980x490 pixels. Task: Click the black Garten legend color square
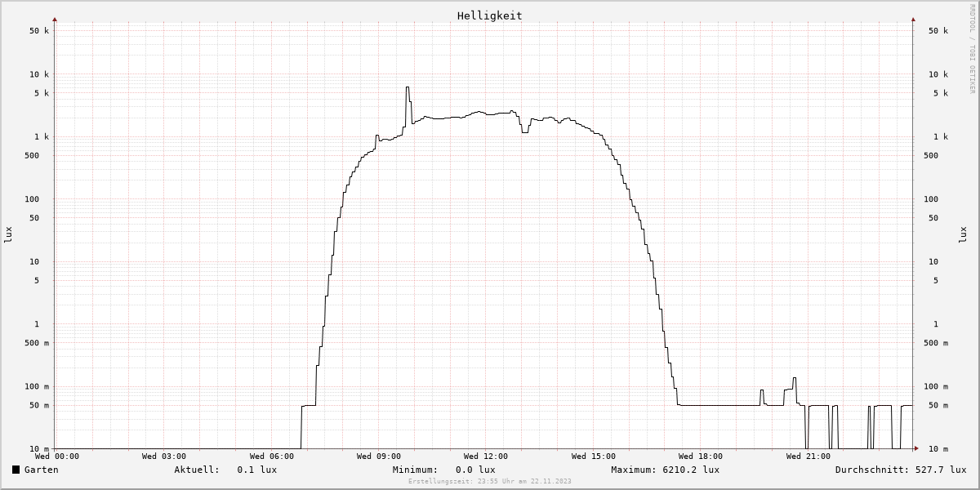point(16,470)
